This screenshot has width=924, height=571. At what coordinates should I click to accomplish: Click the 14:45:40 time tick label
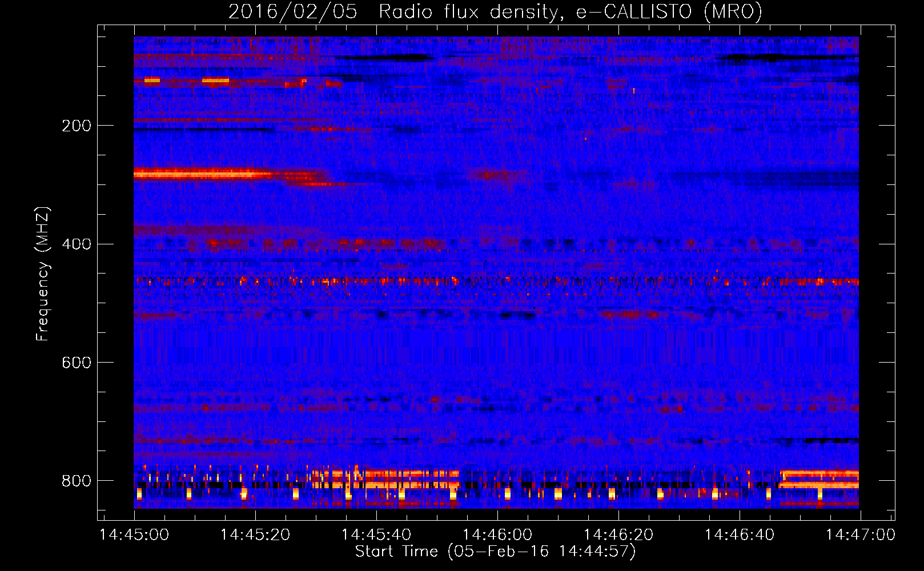point(376,535)
